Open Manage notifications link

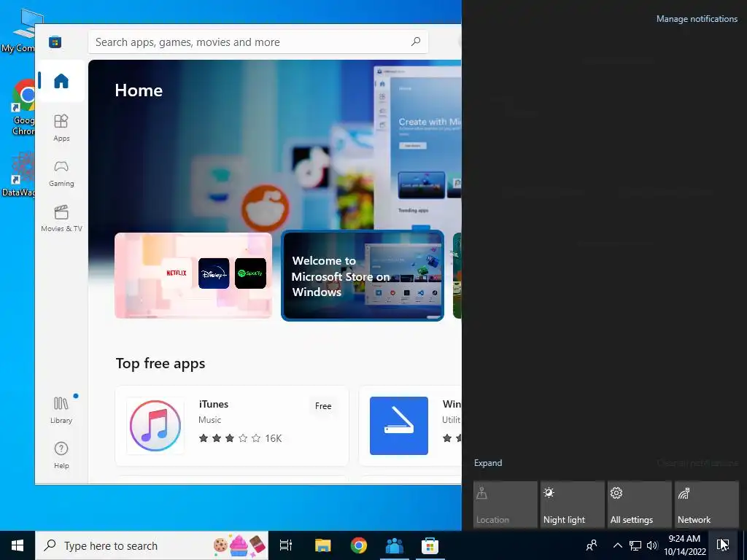coord(697,19)
